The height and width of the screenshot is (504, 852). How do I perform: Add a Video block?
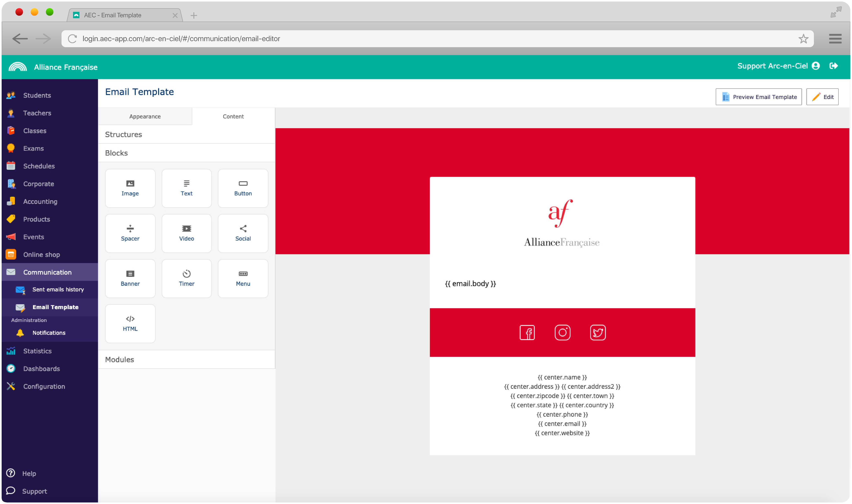click(187, 233)
